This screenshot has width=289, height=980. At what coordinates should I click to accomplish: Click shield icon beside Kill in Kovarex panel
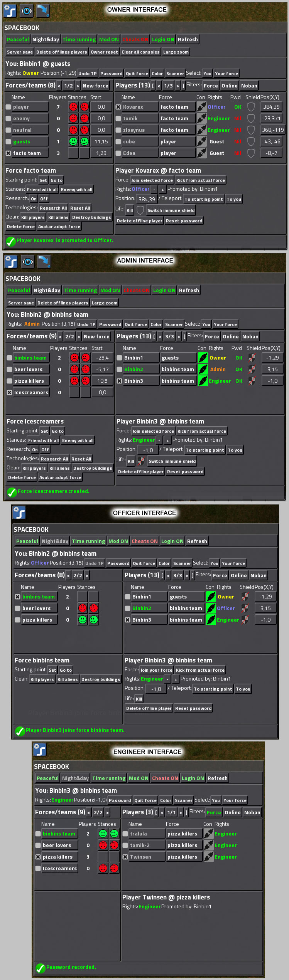pyautogui.click(x=140, y=210)
